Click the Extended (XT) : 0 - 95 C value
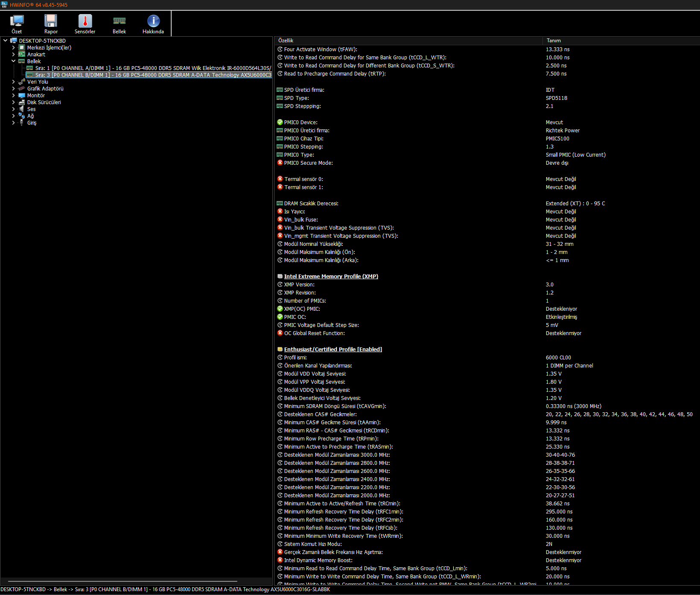This screenshot has height=595, width=700. click(575, 203)
